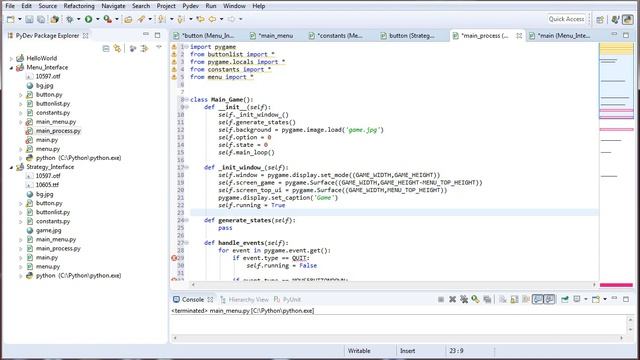Click the Open Perspective icon

(600, 19)
